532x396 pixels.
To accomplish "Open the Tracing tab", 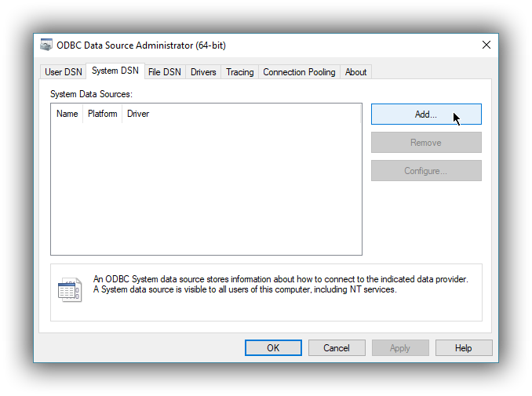I will click(239, 72).
